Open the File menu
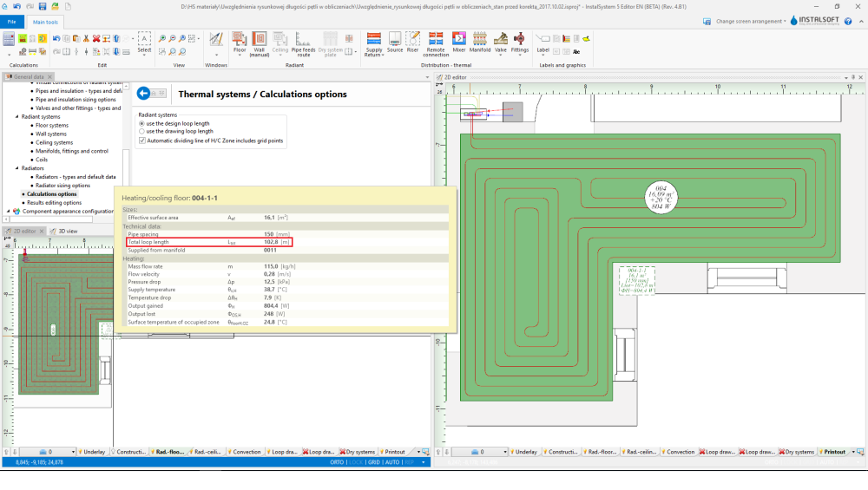868x490 pixels. (12, 21)
